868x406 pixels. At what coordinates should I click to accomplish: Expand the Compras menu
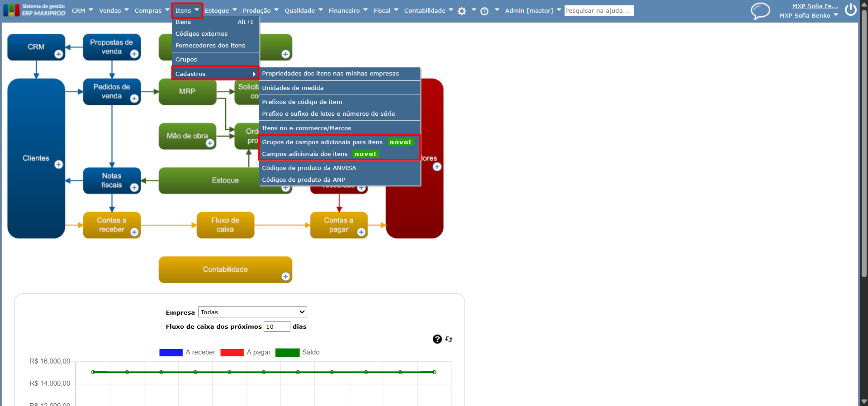coord(152,10)
